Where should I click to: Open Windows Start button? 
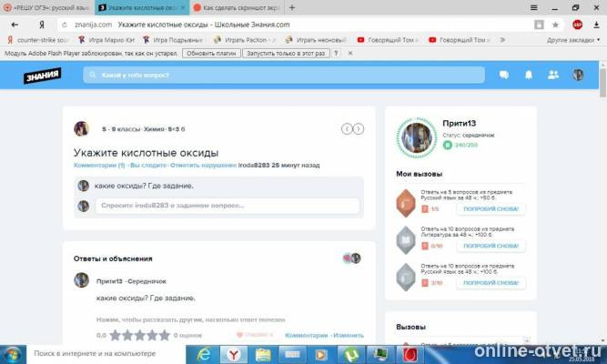coord(13,355)
